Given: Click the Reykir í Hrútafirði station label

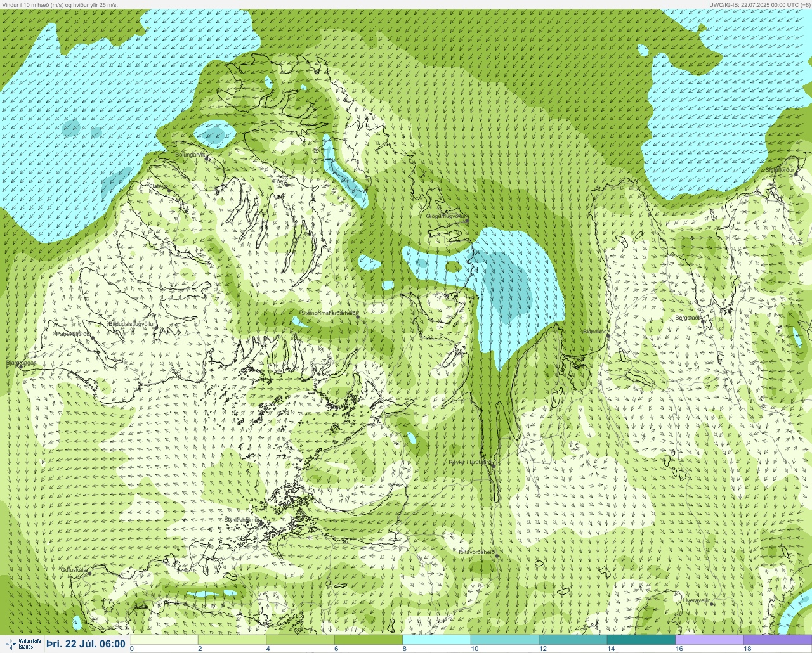Looking at the screenshot, I should point(469,462).
